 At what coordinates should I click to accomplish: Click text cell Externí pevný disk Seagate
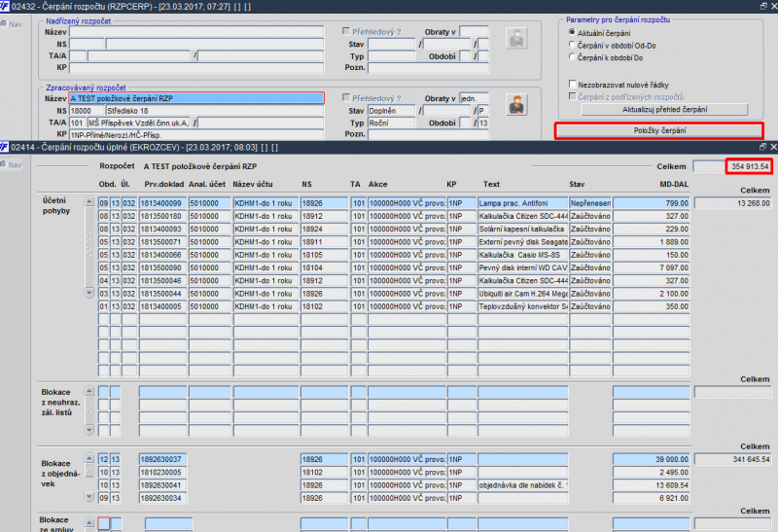coord(523,241)
